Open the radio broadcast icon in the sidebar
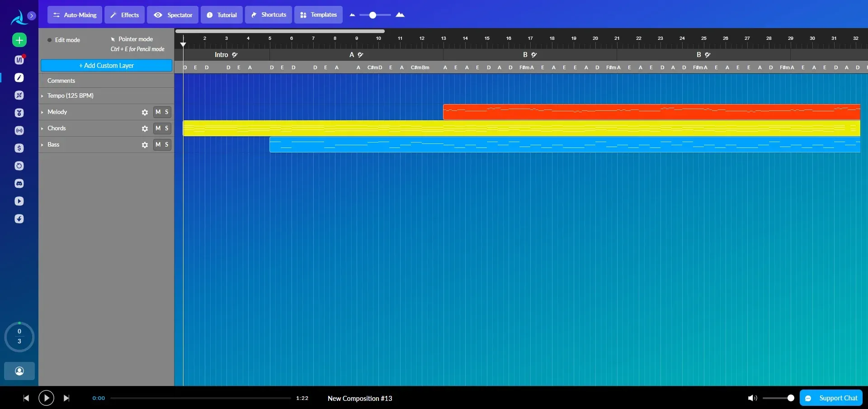 pos(19,131)
